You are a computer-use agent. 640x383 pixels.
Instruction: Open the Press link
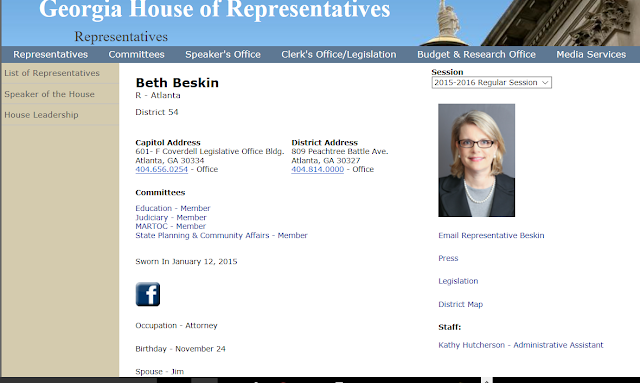(448, 258)
